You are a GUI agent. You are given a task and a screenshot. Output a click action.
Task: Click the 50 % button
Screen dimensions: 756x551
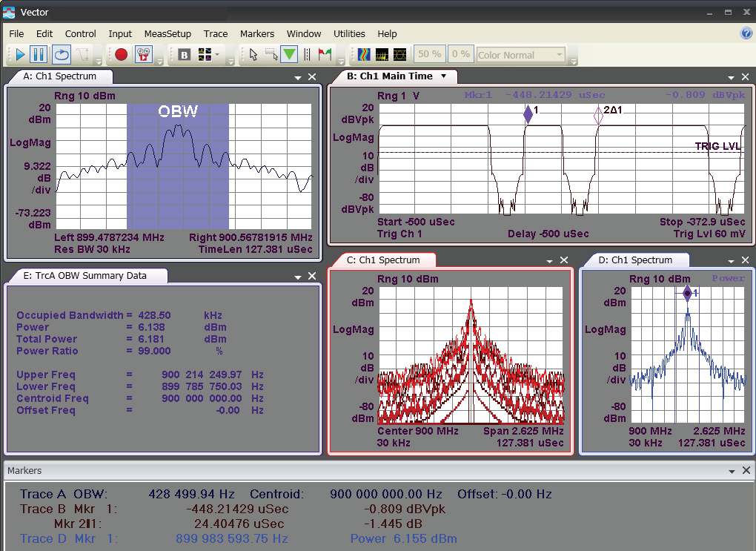point(429,54)
